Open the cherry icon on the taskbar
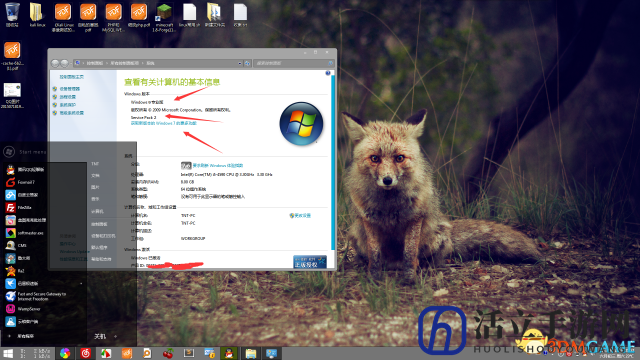 168,353
